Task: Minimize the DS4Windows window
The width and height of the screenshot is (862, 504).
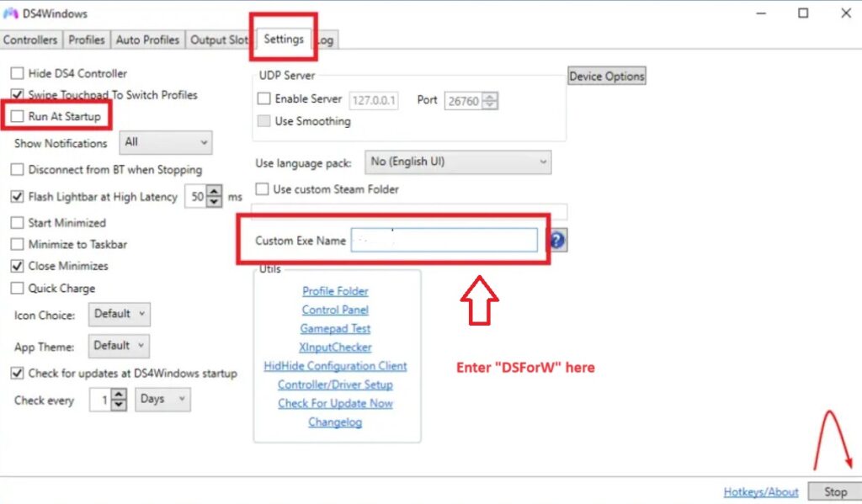Action: coord(761,13)
